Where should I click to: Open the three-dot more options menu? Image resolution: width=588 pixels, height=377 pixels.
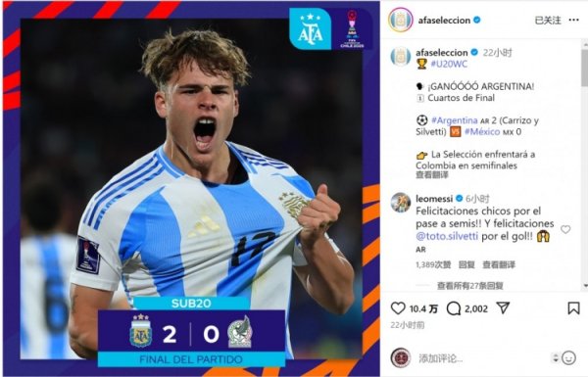coord(573,20)
